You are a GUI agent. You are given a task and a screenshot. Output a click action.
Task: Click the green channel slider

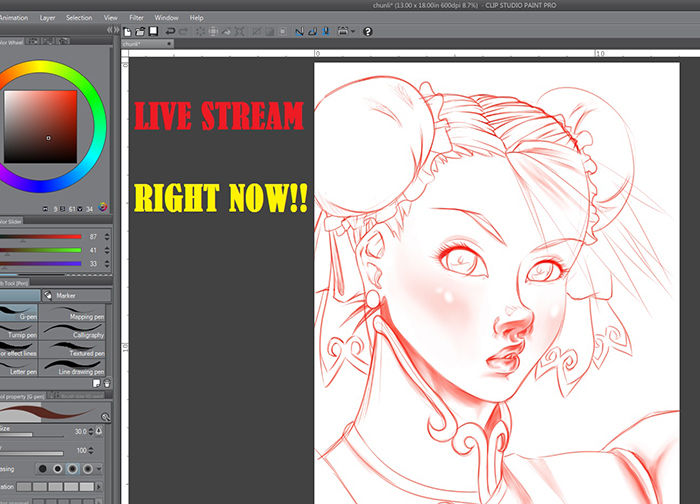[40, 250]
